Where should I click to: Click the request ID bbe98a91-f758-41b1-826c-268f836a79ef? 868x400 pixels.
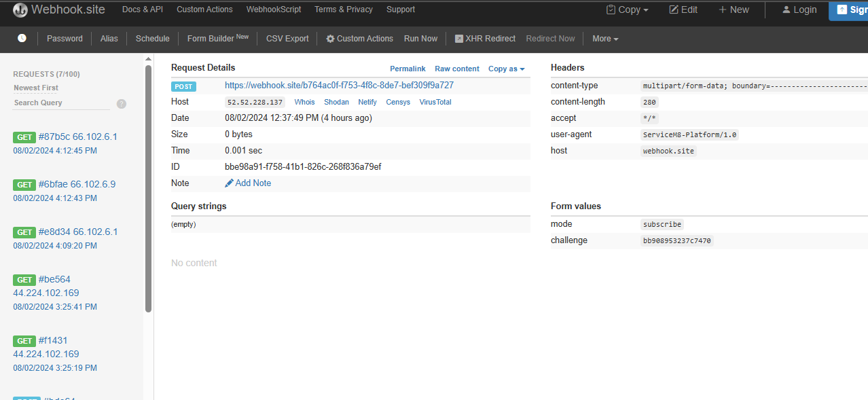pyautogui.click(x=303, y=167)
